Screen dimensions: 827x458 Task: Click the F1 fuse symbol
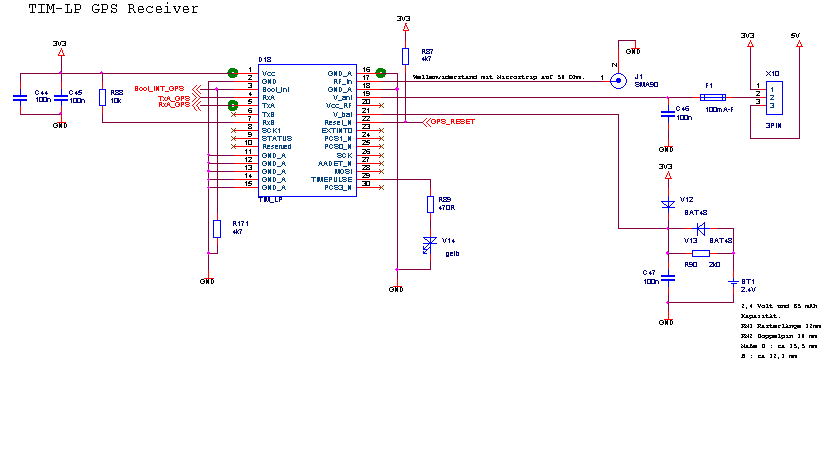(x=713, y=98)
